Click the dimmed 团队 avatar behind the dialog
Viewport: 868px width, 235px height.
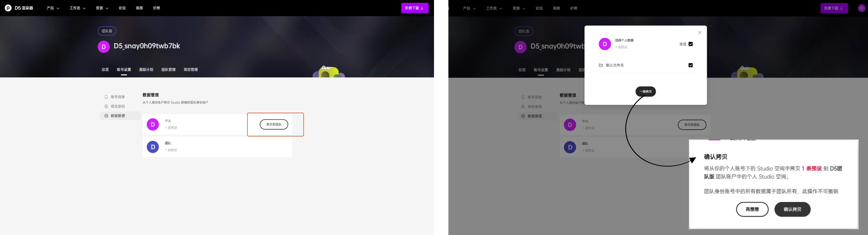570,148
